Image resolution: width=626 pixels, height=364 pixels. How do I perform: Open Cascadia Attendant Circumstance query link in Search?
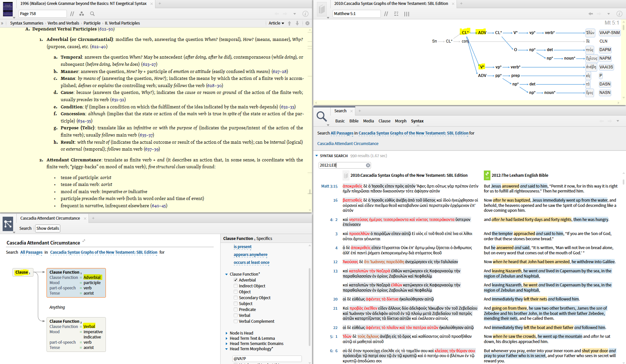coord(348,144)
